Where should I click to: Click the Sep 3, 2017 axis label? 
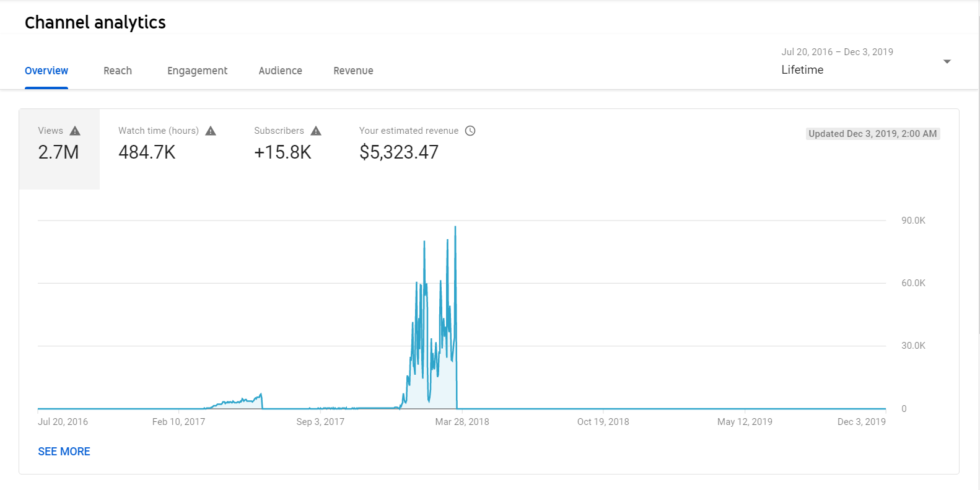[320, 422]
